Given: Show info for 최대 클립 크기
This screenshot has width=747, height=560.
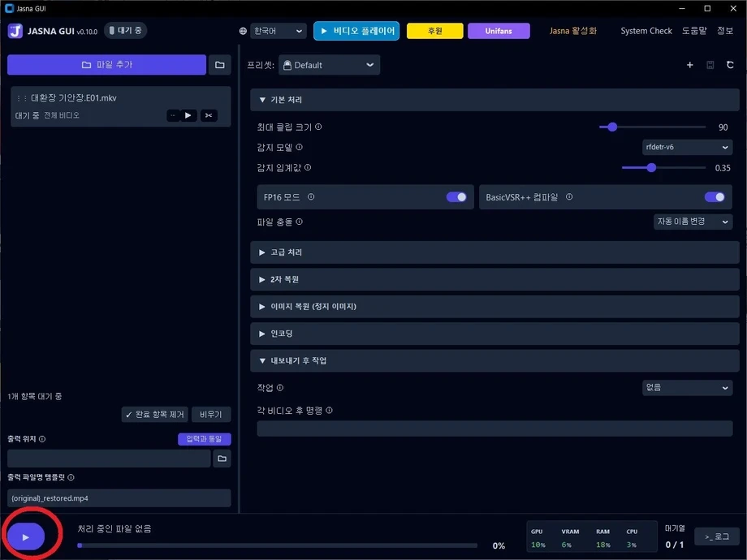Looking at the screenshot, I should [318, 127].
